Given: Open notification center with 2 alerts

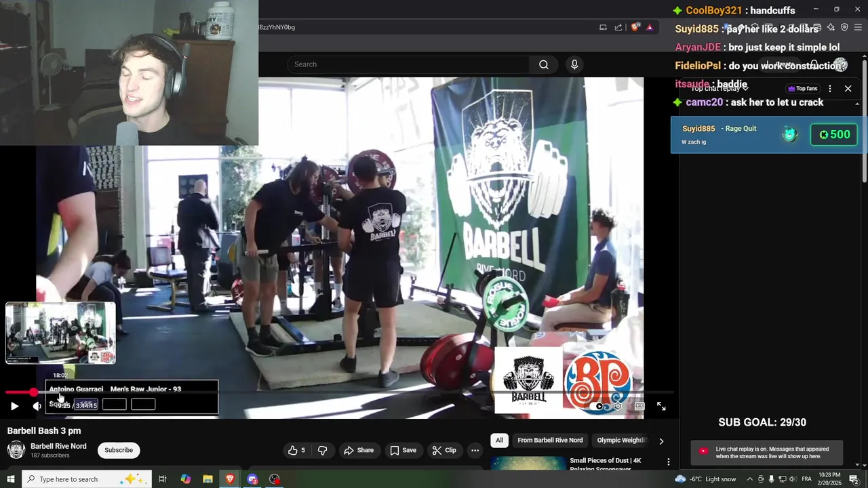Looking at the screenshot, I should (x=854, y=479).
